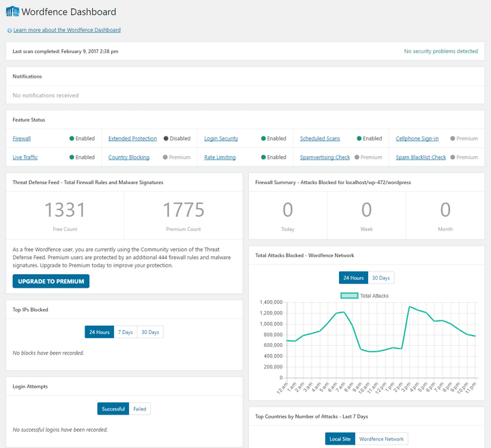
Task: Click the green Enabled dot for Firewall
Action: 72,138
